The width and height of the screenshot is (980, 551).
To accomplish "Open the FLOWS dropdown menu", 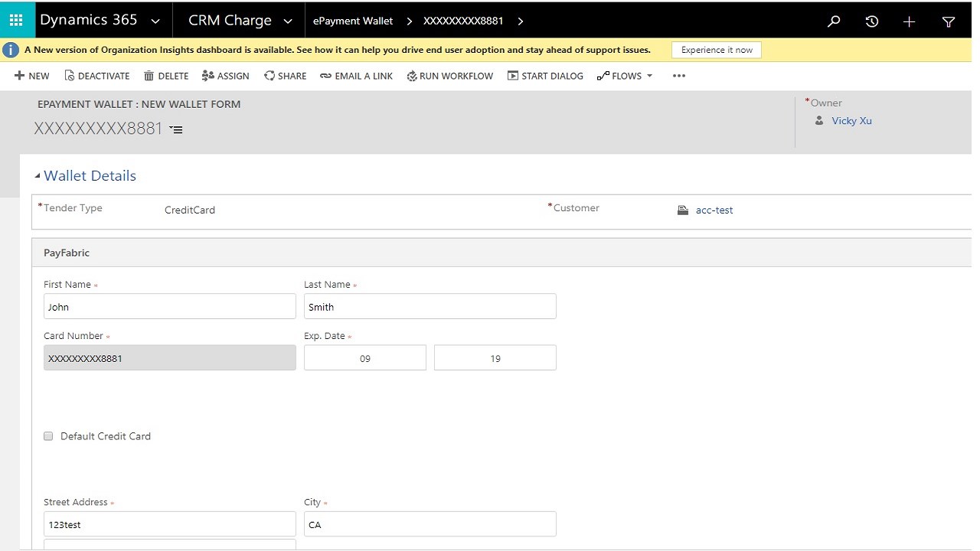I will click(x=625, y=76).
